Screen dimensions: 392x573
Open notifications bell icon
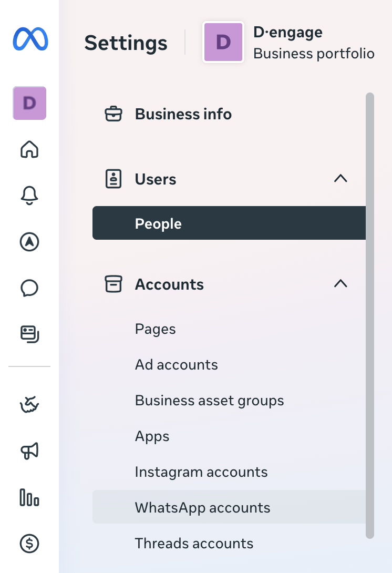click(x=29, y=195)
